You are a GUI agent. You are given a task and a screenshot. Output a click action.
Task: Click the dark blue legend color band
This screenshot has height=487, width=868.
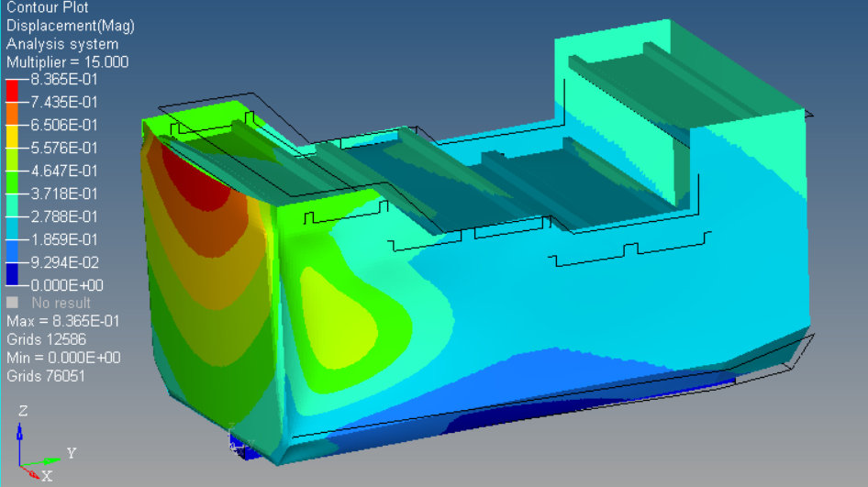click(x=12, y=274)
